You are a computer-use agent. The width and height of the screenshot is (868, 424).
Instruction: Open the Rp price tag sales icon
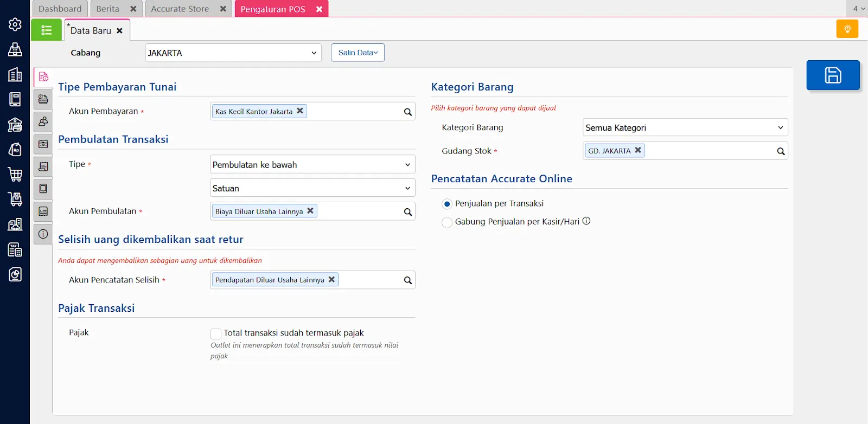pyautogui.click(x=15, y=149)
